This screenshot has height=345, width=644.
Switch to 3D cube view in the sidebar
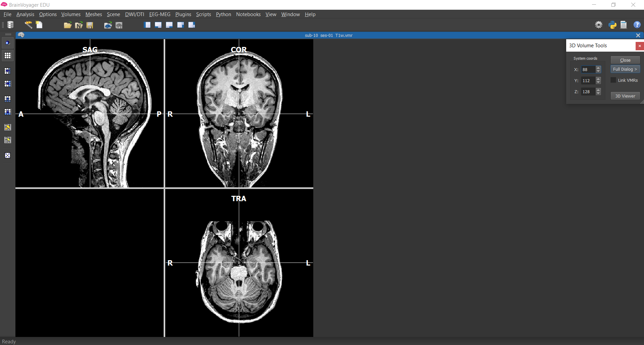click(x=7, y=43)
